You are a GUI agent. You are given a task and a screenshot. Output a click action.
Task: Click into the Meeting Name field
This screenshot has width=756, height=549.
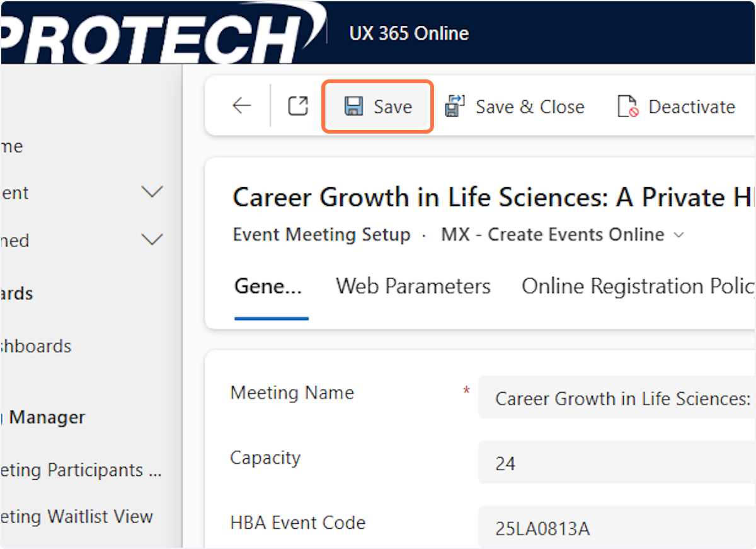[x=617, y=398]
